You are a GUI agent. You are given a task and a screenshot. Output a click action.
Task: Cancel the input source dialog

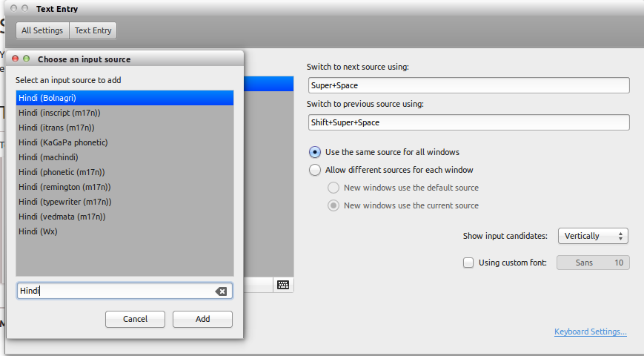pyautogui.click(x=135, y=319)
